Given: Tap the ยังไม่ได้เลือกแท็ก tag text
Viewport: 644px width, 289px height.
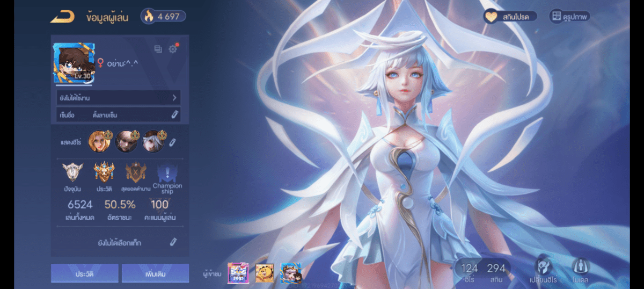Looking at the screenshot, I should coord(120,243).
